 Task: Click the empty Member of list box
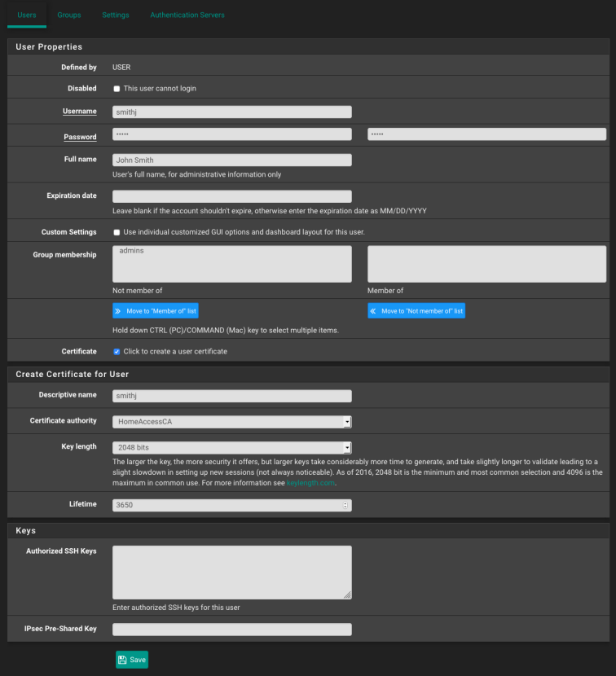[x=486, y=264]
